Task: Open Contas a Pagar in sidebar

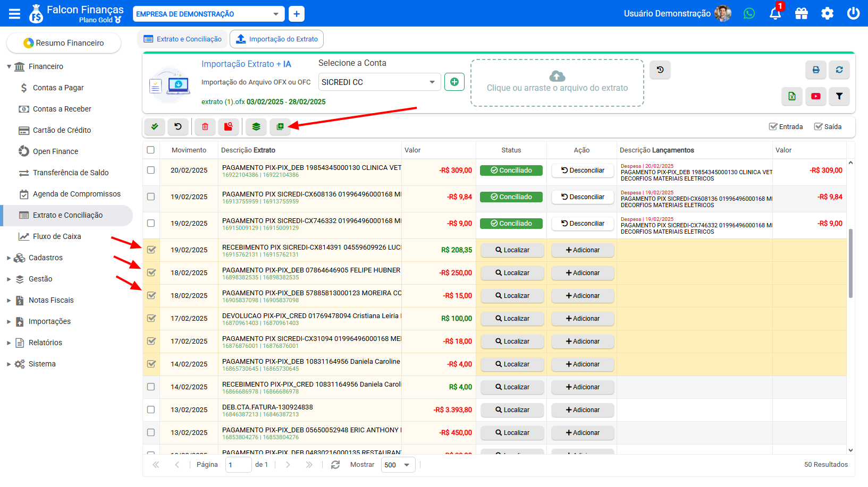Action: 58,88
